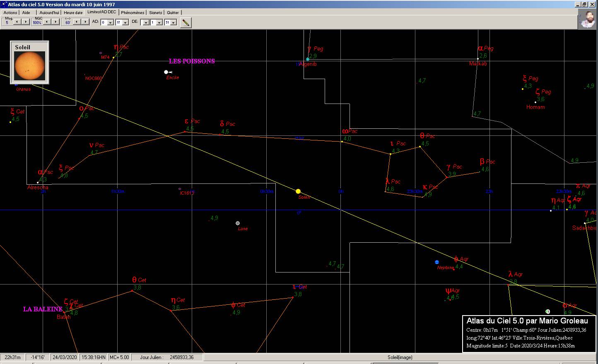The image size is (598, 364).
Task: Click the Uranus planet label
Action: click(24, 89)
